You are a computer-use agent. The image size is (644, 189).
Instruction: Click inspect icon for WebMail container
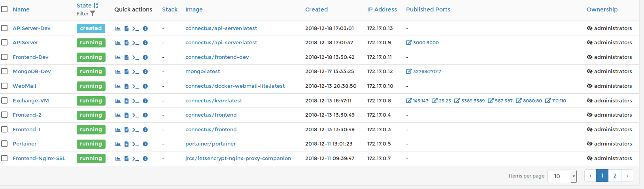(x=145, y=86)
